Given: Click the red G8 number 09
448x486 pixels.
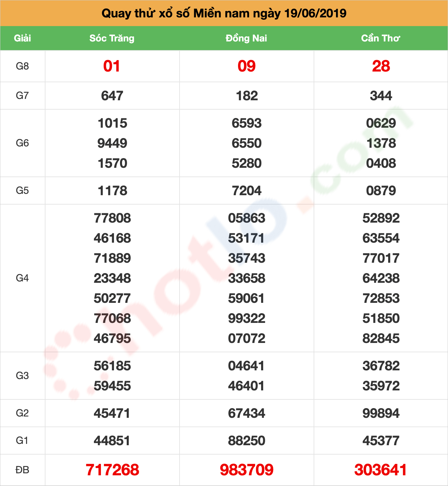Looking at the screenshot, I should coord(247,66).
